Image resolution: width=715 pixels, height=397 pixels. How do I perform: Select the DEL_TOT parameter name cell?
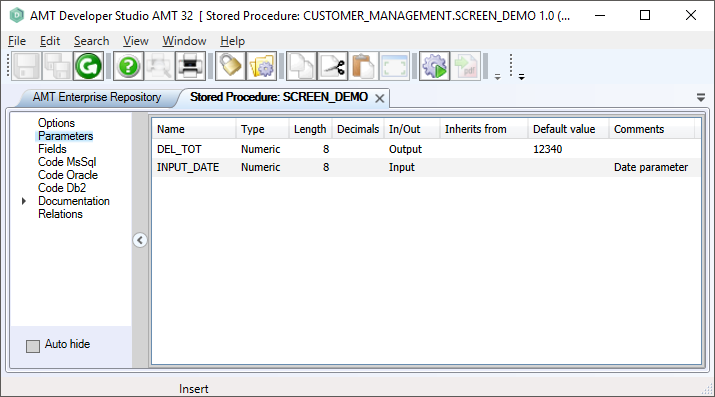pyautogui.click(x=194, y=149)
